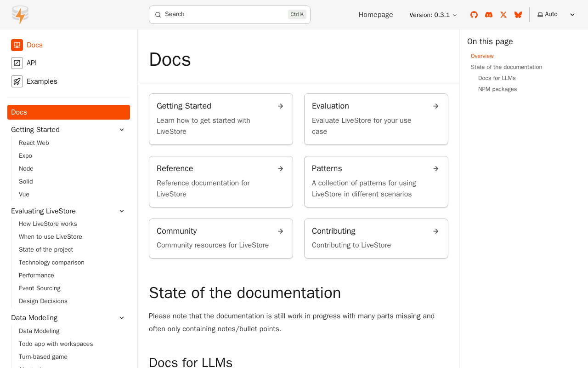Open the Version 0.3.1 dropdown
This screenshot has height=368, width=588.
pyautogui.click(x=433, y=15)
